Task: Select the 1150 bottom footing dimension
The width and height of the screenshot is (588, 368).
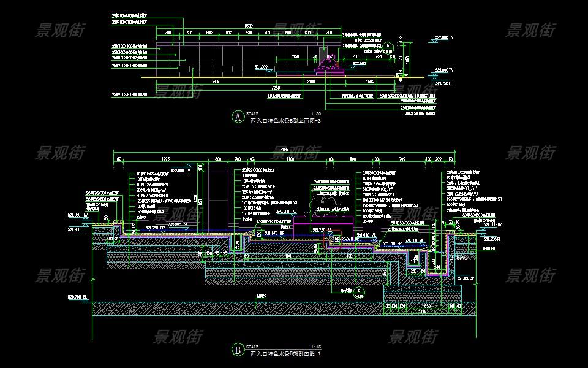Action: click(x=423, y=312)
